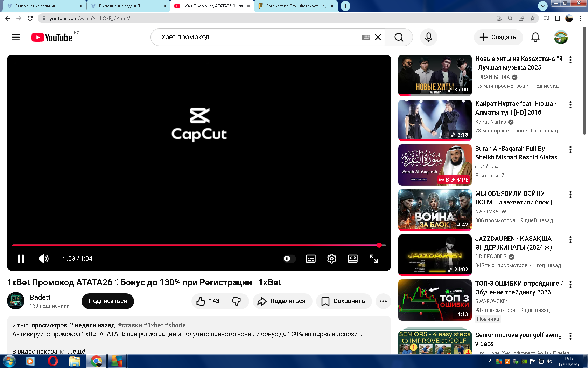Switch to the Fotohosting.Pro tab
Viewport: 588px width, 368px height.
click(296, 6)
